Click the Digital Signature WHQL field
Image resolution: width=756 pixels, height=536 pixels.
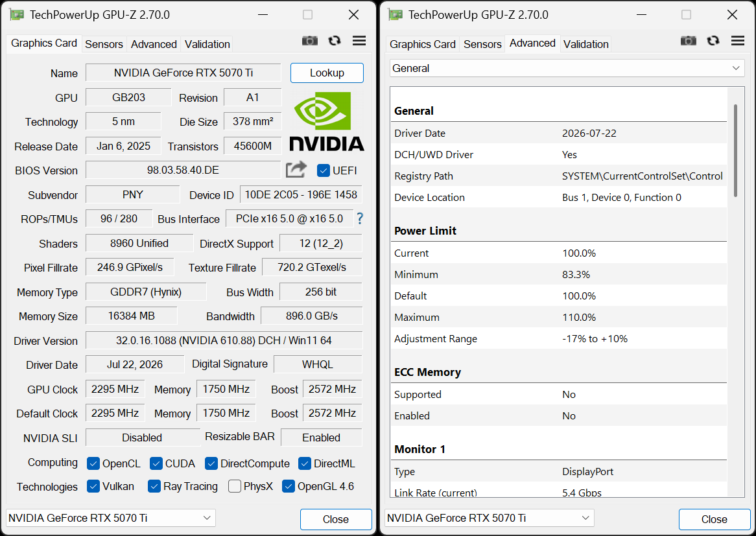click(x=318, y=364)
